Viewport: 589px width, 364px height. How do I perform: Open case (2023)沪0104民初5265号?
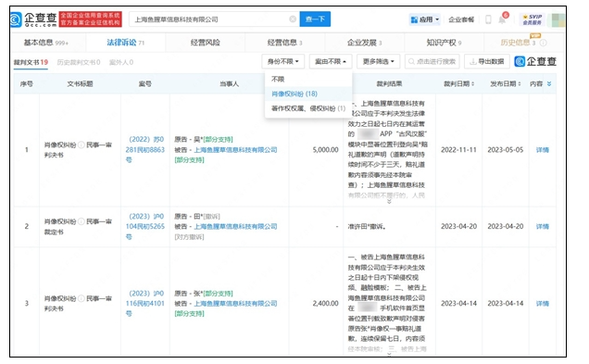(x=145, y=227)
